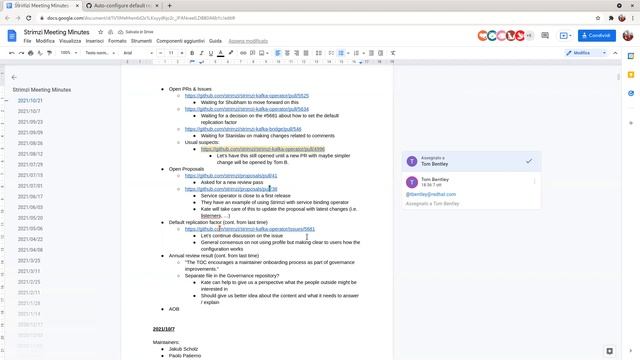
Task: Open the Modifica menu
Action: [x=45, y=41]
